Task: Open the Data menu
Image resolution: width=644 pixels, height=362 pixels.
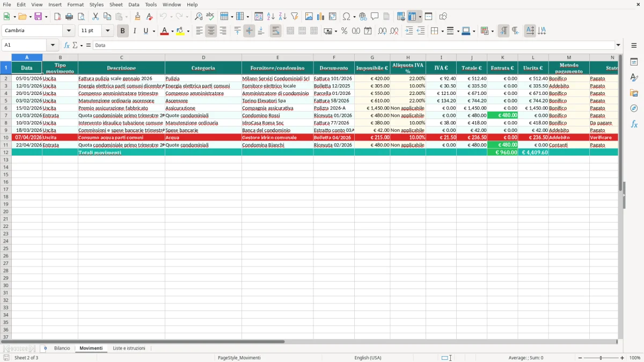Action: coord(134,4)
